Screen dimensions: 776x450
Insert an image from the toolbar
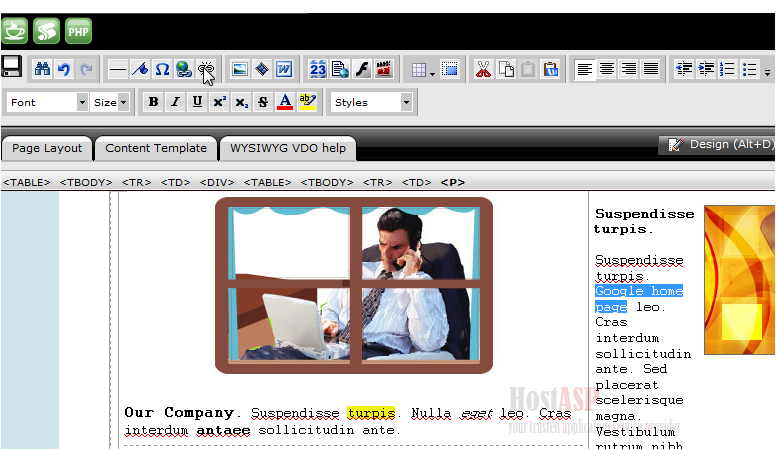click(240, 69)
